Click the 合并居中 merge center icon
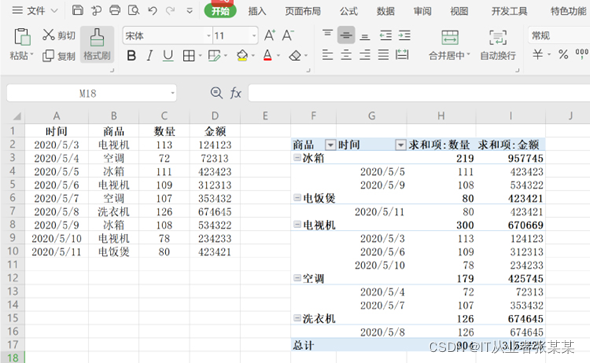 [x=450, y=38]
